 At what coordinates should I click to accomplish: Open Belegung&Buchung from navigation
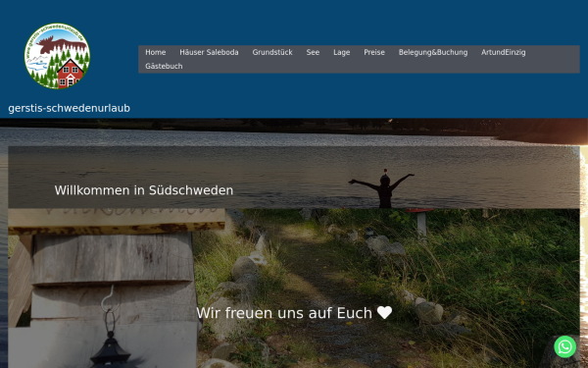coord(433,53)
